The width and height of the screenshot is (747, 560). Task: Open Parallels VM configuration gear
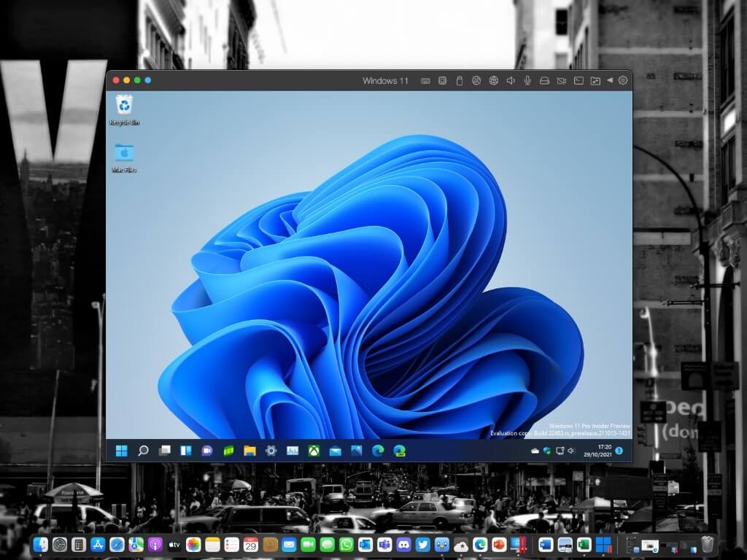pos(623,80)
